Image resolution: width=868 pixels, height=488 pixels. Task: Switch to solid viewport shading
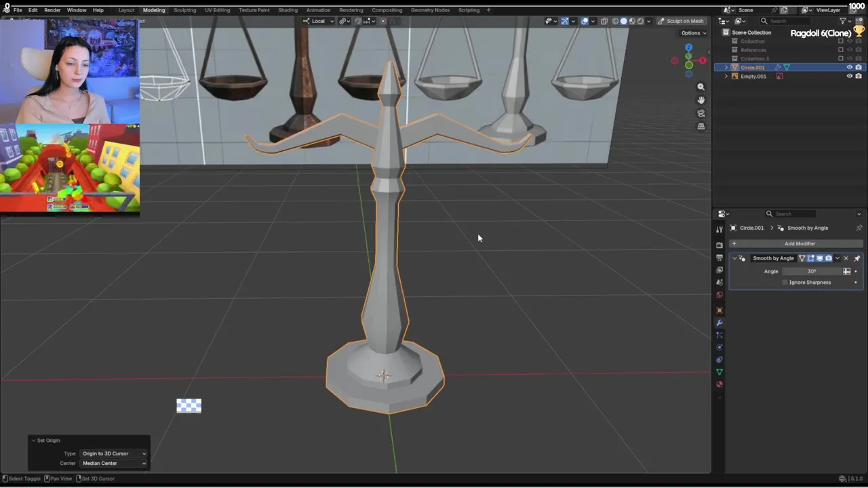point(624,21)
